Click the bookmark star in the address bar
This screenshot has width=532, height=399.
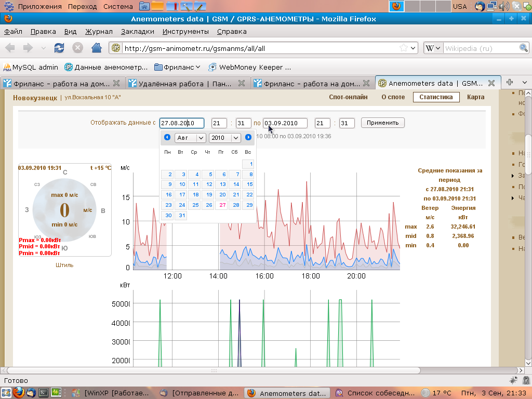click(404, 48)
